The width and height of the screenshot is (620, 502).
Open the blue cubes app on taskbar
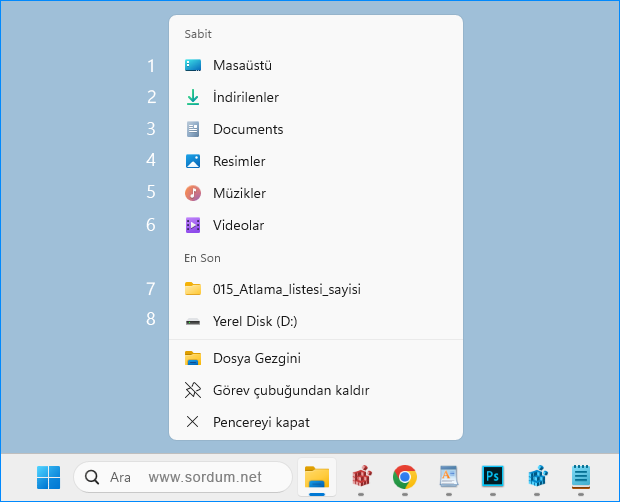pos(537,476)
